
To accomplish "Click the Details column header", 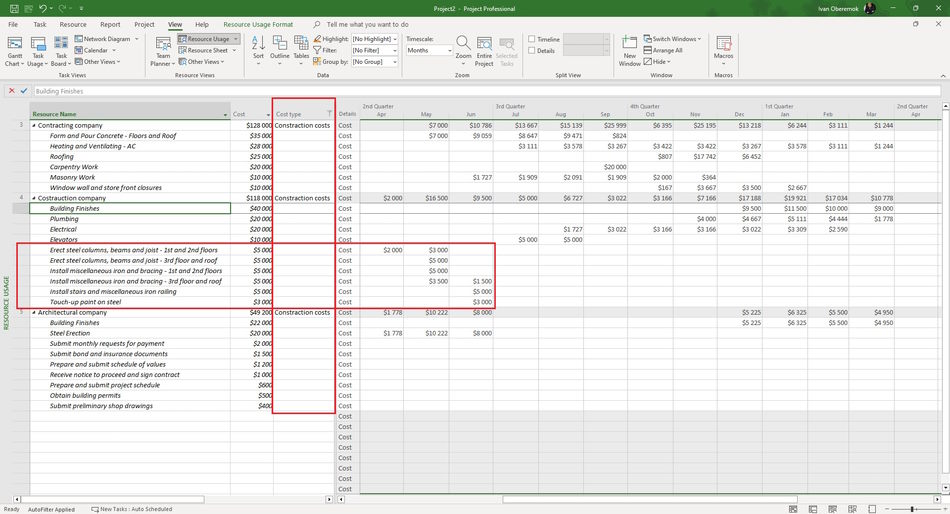I will pos(348,114).
